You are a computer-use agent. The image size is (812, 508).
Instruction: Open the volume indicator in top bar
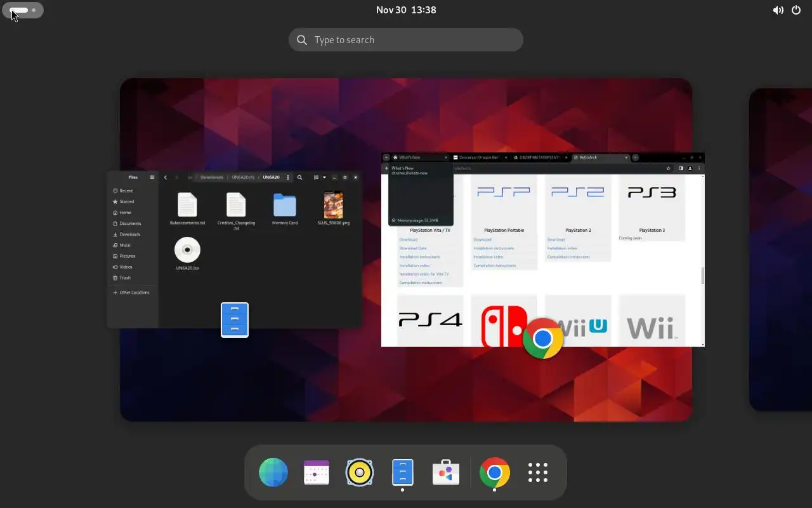click(x=778, y=10)
